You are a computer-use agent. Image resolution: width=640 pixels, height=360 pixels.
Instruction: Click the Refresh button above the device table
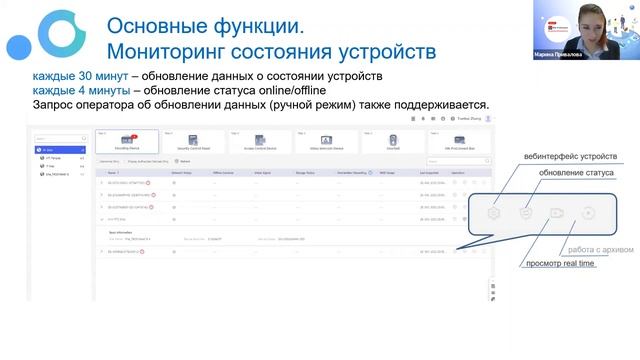(182, 161)
